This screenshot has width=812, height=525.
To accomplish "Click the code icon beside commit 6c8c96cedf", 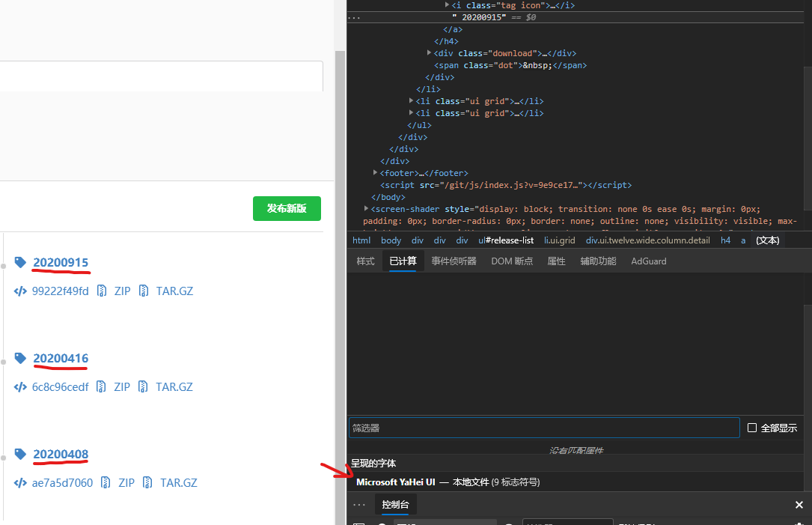I will (20, 386).
